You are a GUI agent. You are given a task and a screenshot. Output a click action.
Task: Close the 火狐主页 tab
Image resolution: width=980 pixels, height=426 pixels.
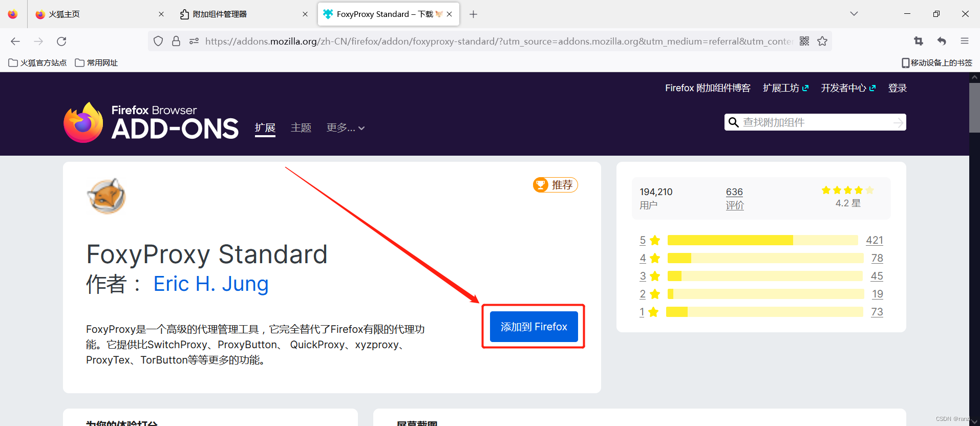[161, 14]
